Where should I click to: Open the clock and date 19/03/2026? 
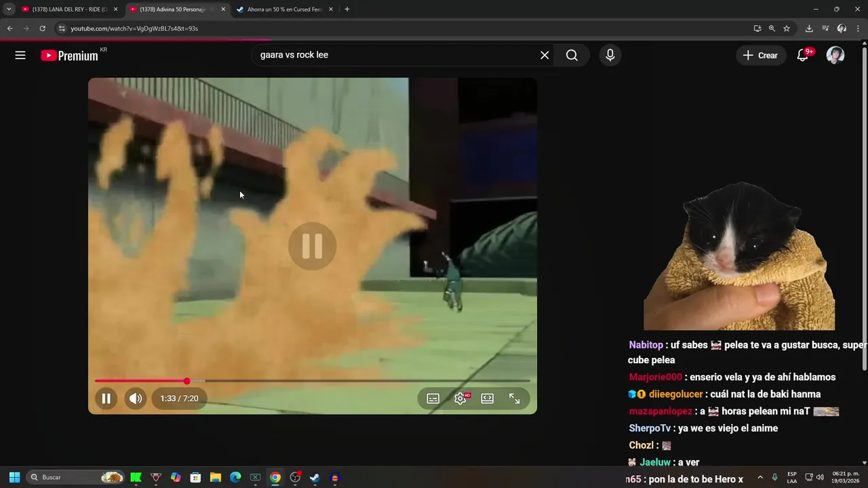pyautogui.click(x=846, y=477)
